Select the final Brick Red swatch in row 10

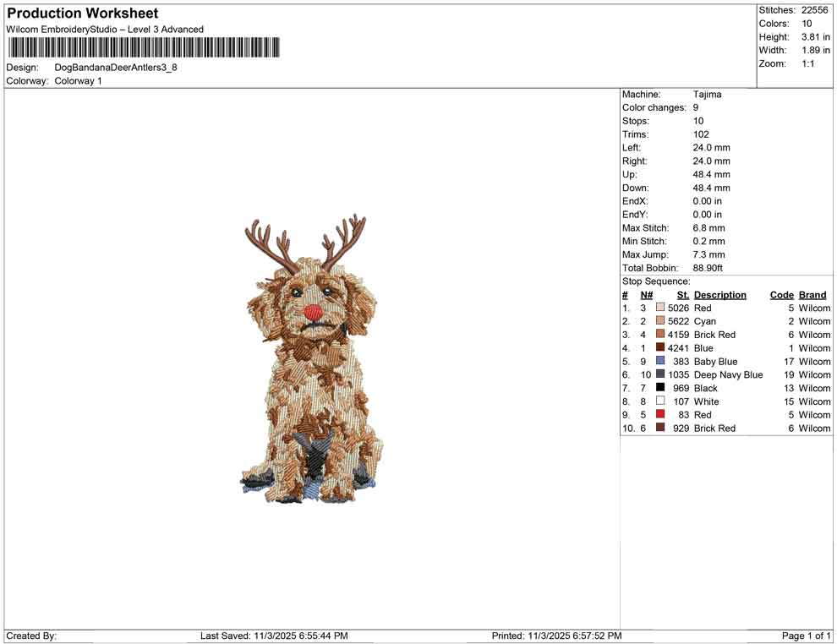pyautogui.click(x=659, y=428)
